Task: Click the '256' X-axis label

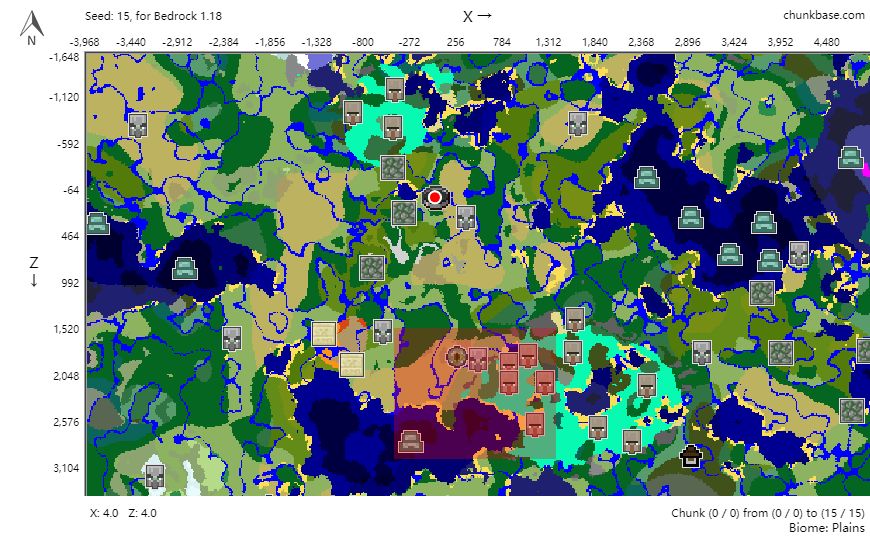Action: pyautogui.click(x=456, y=42)
